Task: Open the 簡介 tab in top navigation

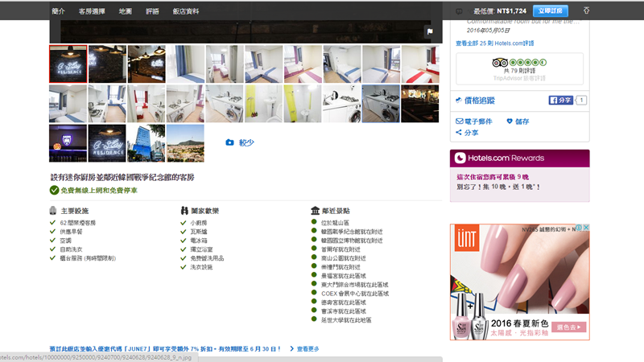Action: pos(58,11)
